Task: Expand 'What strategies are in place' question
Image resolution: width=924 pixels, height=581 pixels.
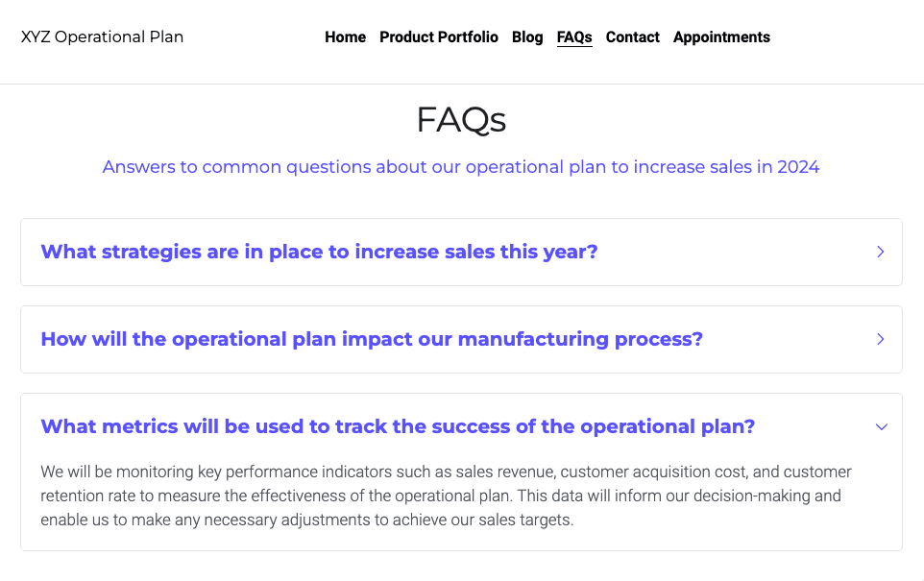Action: [x=319, y=252]
